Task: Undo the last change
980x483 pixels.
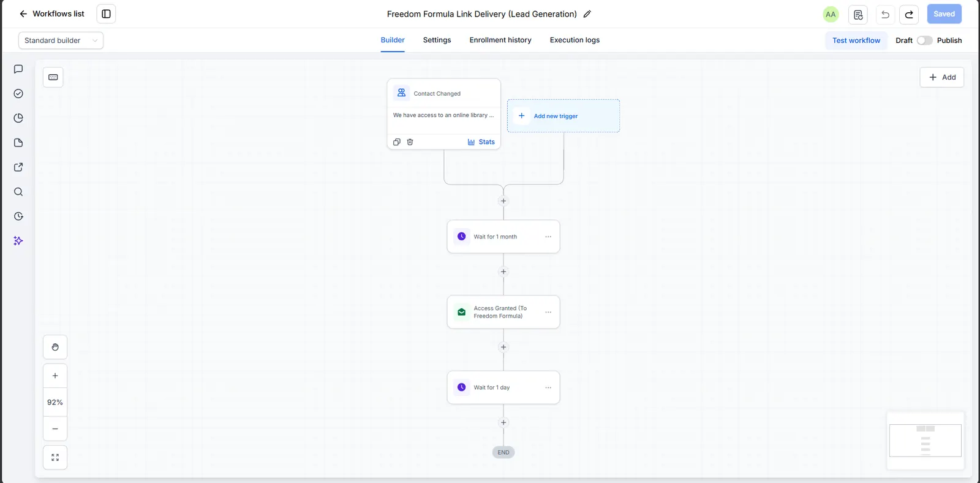Action: (885, 14)
